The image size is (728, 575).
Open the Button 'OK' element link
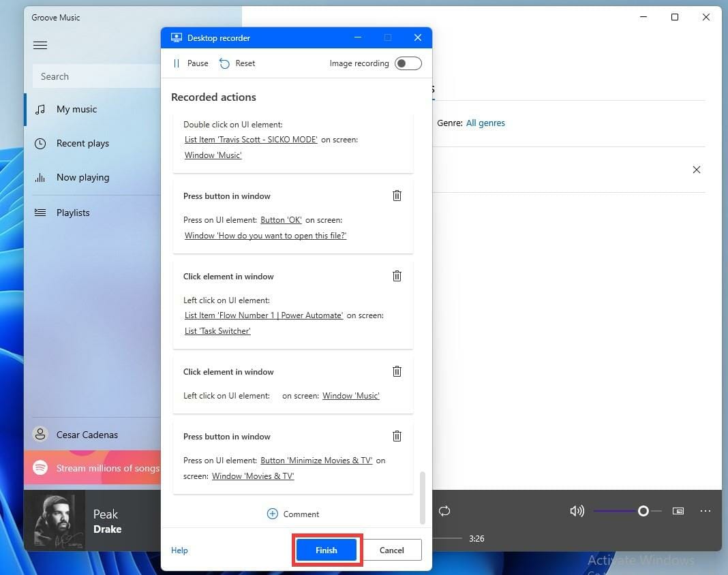point(281,220)
